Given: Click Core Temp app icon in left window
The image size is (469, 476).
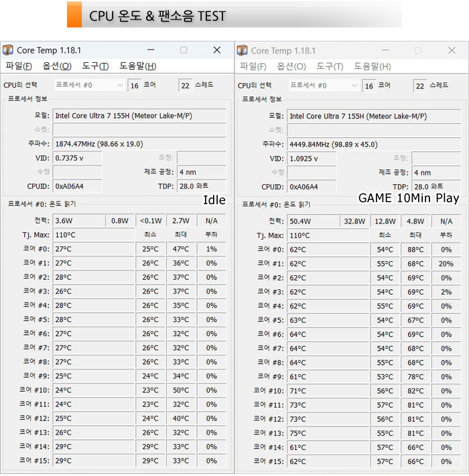Looking at the screenshot, I should 8,50.
